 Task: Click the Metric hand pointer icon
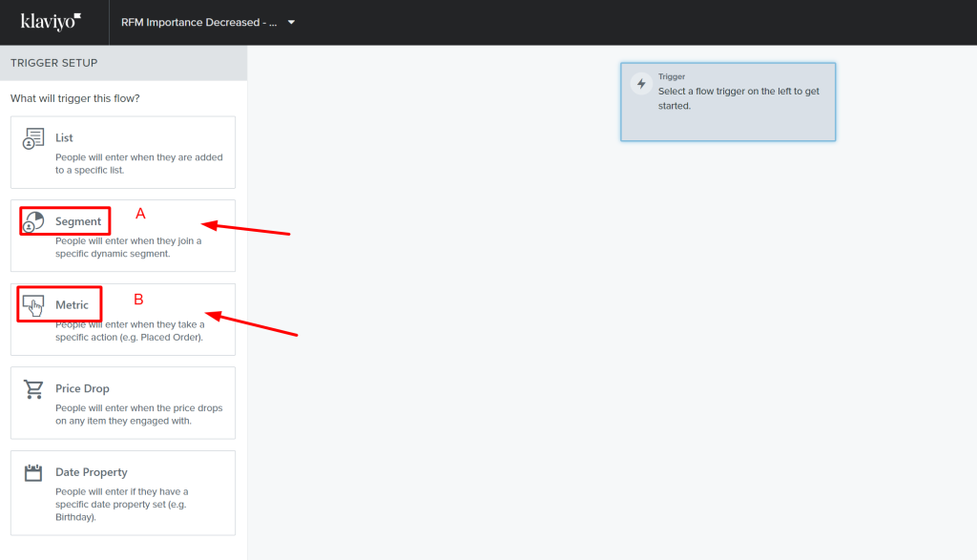coord(33,305)
